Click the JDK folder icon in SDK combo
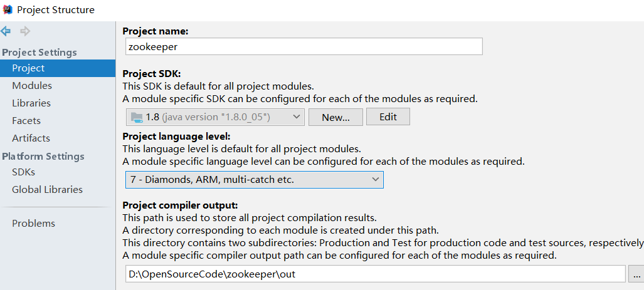 (137, 117)
